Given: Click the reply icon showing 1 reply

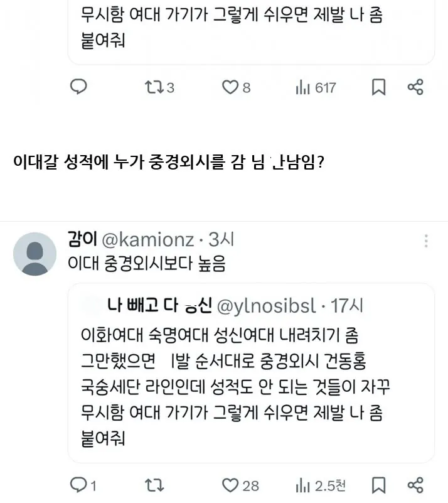Looking at the screenshot, I should 79,484.
